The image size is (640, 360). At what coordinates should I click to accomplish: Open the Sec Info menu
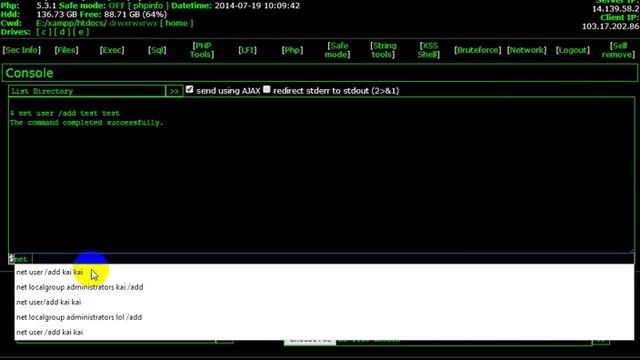22,50
